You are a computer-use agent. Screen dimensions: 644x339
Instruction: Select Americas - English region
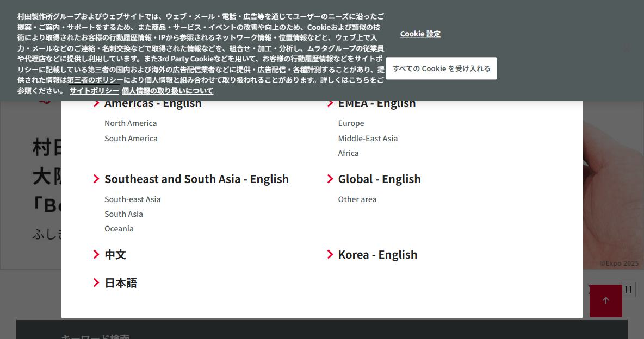(x=153, y=104)
